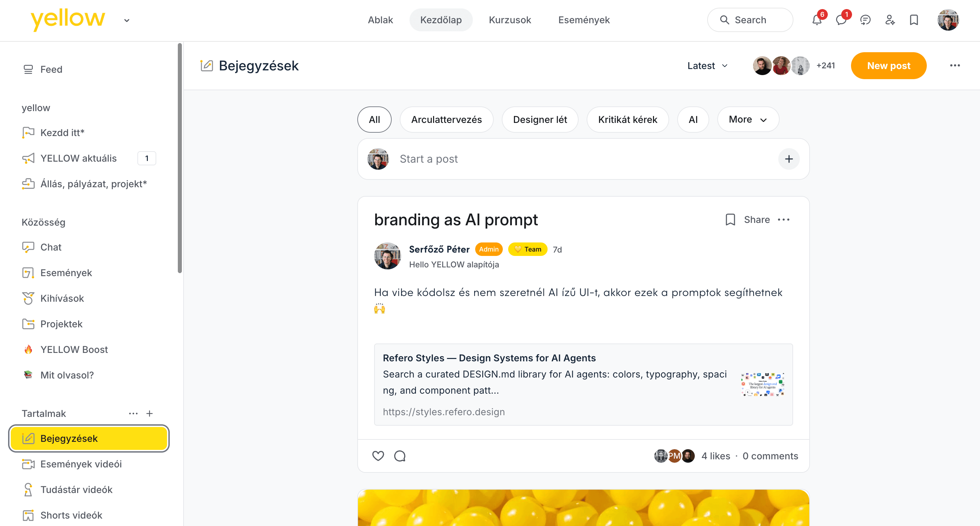Screen dimensions: 980x526
Task: Click the Bejegyzések header edit icon
Action: pos(206,65)
